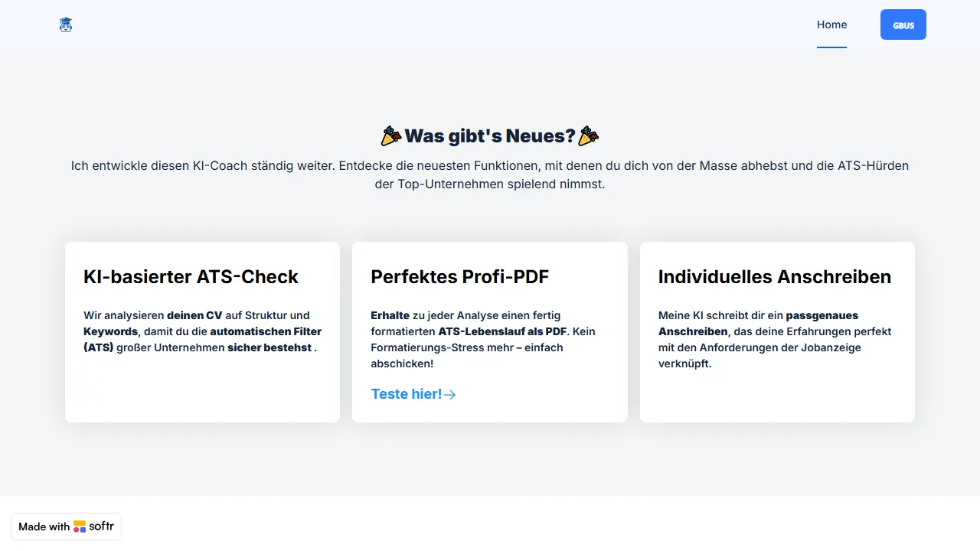This screenshot has height=551, width=980.
Task: Click the 'Made with softr' badge
Action: click(x=67, y=527)
